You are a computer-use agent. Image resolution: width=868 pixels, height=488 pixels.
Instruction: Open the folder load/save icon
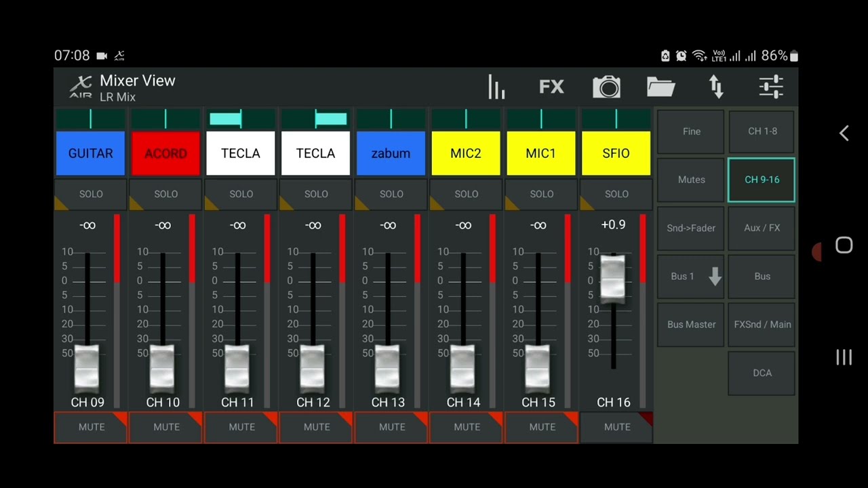click(661, 87)
